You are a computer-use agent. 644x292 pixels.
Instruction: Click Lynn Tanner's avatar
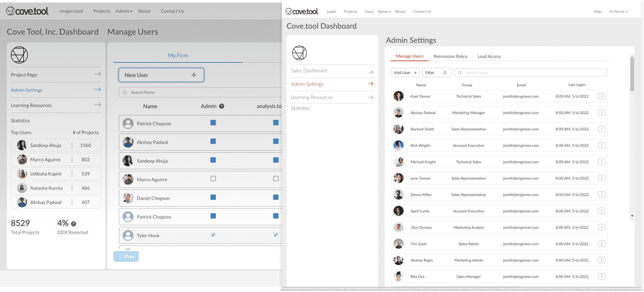point(398,178)
